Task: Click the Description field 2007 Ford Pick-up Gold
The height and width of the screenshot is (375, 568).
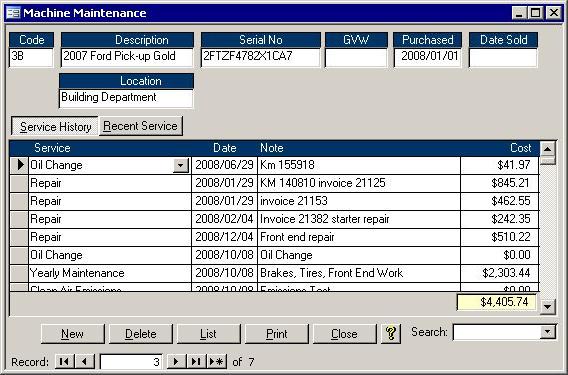Action: pyautogui.click(x=127, y=58)
